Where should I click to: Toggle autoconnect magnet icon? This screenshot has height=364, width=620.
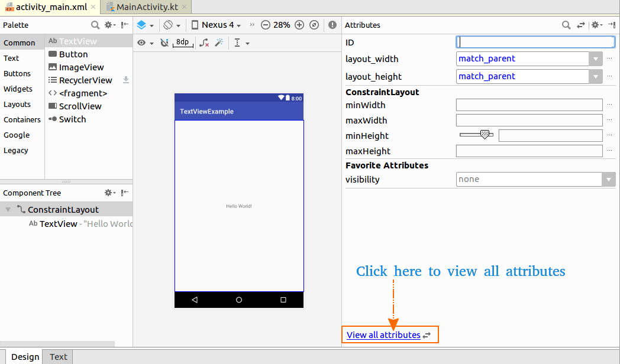tap(164, 43)
